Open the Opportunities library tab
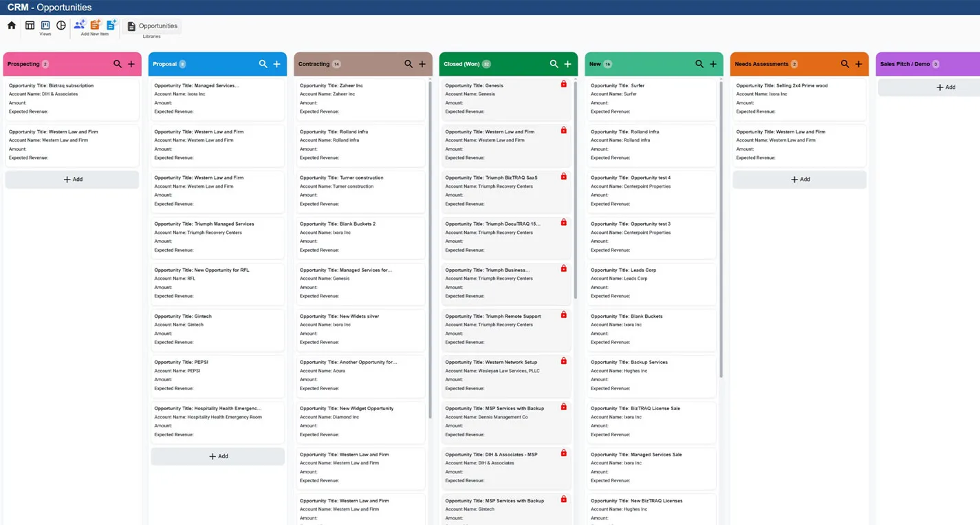Image resolution: width=980 pixels, height=525 pixels. point(152,26)
